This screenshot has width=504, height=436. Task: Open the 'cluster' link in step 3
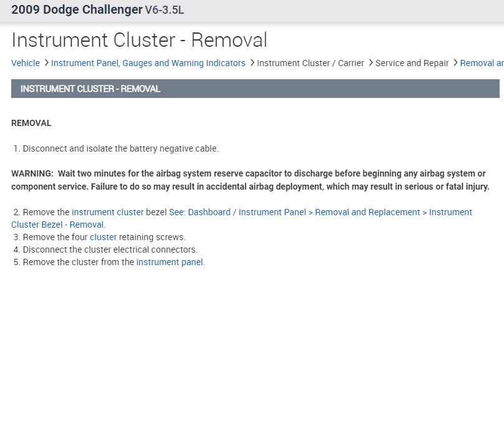(x=103, y=237)
